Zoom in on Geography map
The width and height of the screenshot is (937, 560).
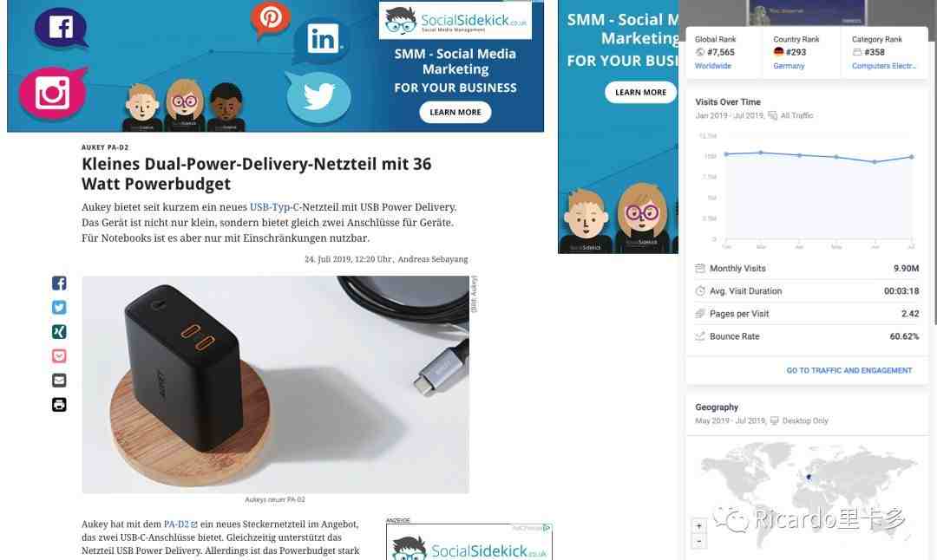point(698,526)
